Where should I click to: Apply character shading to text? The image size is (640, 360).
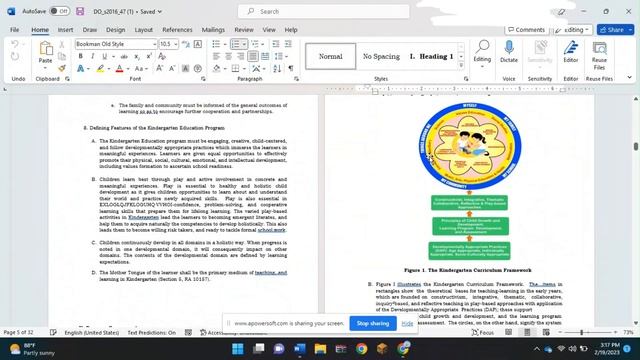click(185, 69)
